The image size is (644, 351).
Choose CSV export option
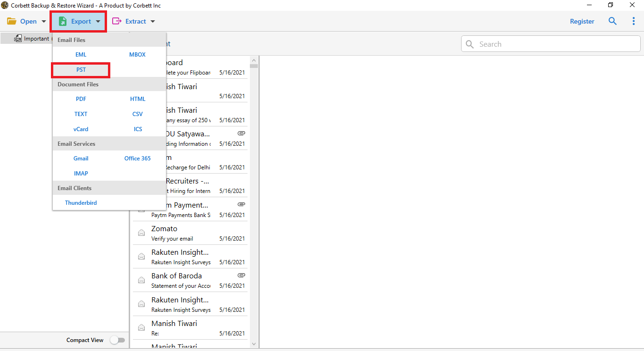(138, 114)
